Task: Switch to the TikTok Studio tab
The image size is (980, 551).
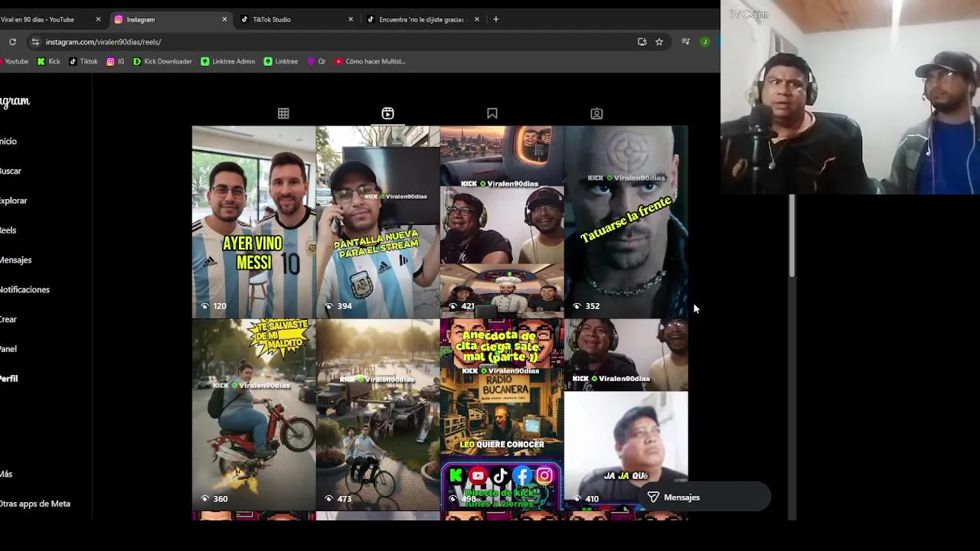Action: (x=296, y=19)
